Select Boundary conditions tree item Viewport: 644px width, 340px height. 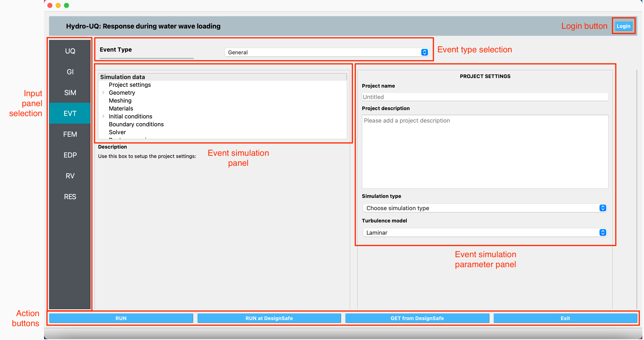(x=136, y=124)
